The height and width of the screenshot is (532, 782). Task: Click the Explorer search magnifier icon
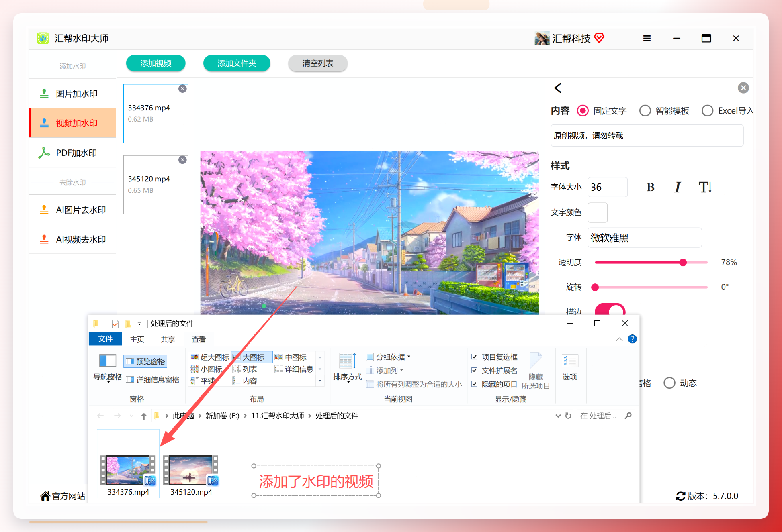(x=628, y=416)
